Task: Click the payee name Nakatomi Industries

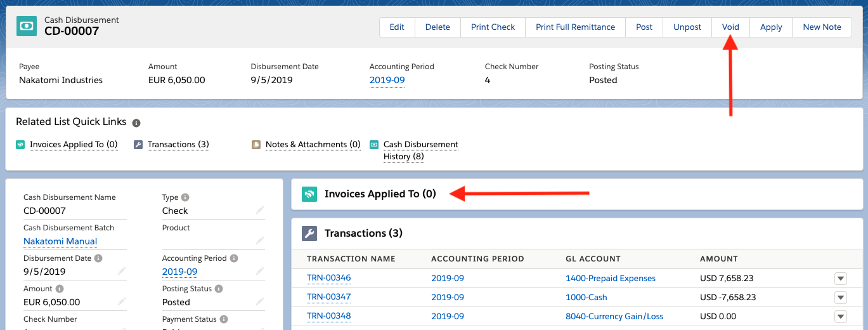Action: tap(61, 81)
